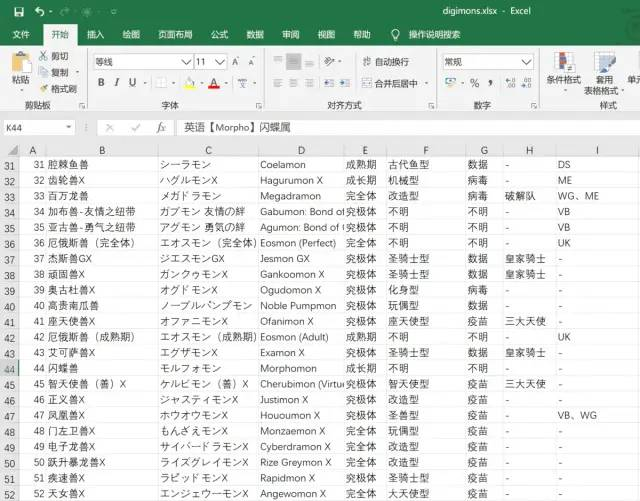Click the Format Painter brush icon
The height and width of the screenshot is (501, 640).
pyautogui.click(x=43, y=89)
